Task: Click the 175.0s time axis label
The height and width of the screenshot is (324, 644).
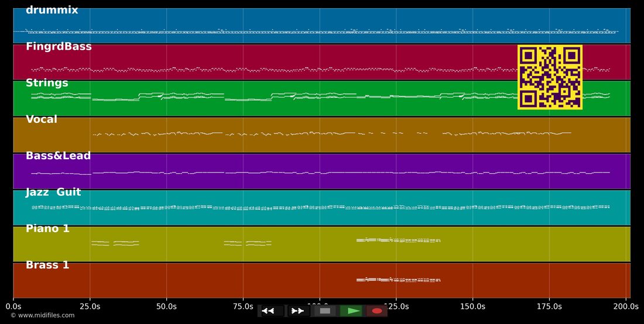Action: pyautogui.click(x=549, y=306)
